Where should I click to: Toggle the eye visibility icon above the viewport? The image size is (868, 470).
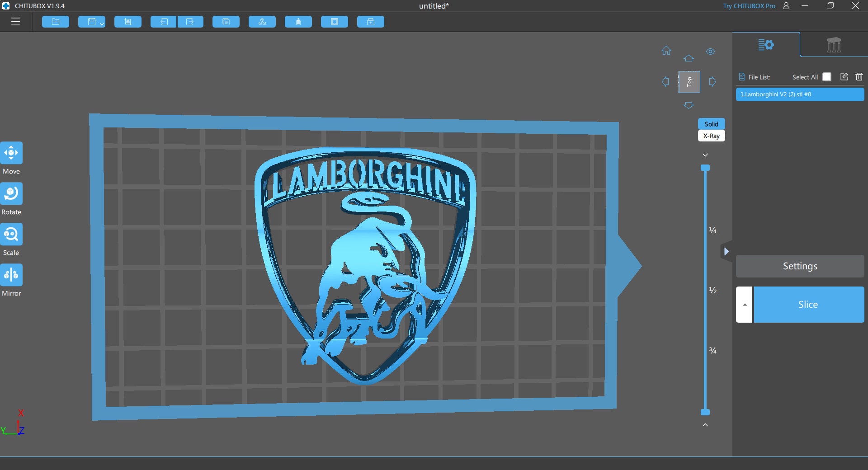(x=710, y=52)
